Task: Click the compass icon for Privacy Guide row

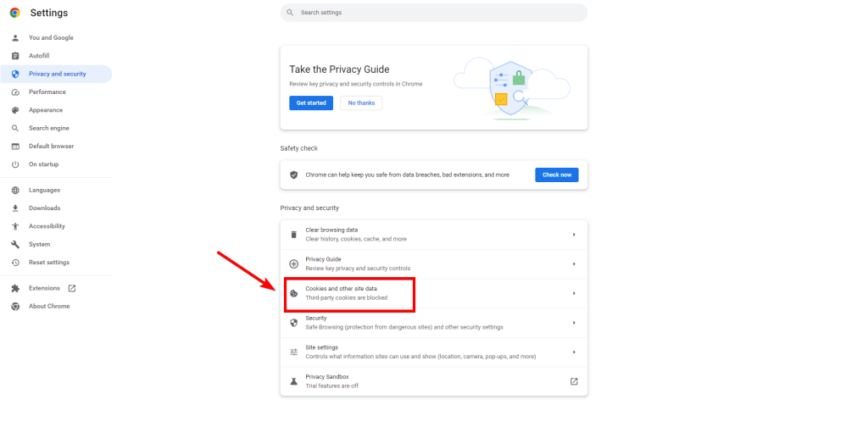Action: point(294,263)
